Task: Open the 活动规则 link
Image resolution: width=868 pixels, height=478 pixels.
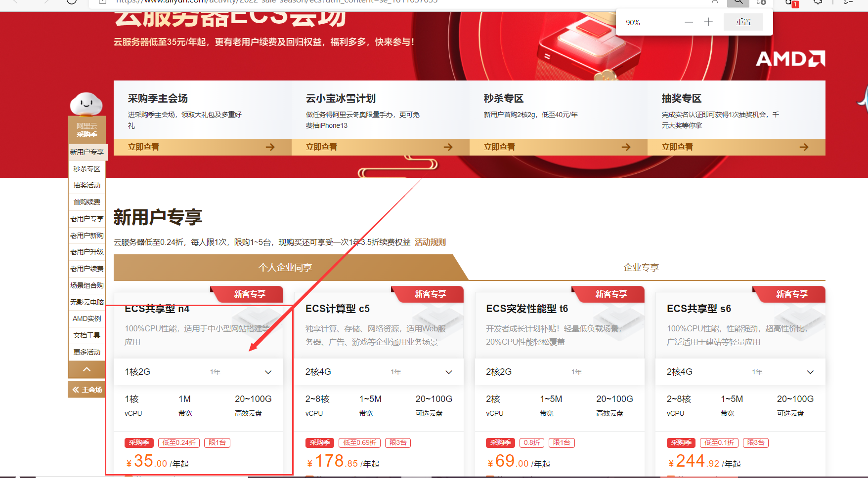Action: click(x=430, y=242)
